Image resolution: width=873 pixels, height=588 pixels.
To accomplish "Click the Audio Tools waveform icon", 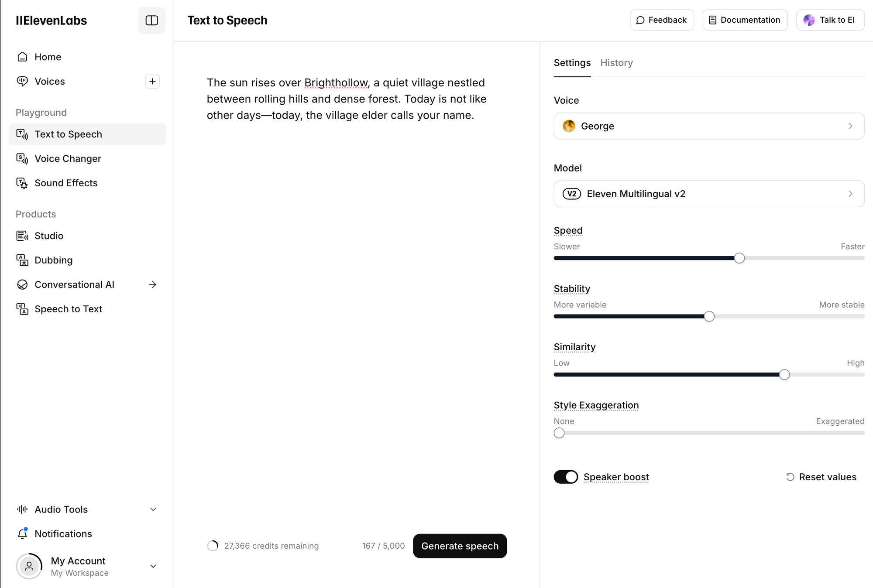I will tap(22, 509).
